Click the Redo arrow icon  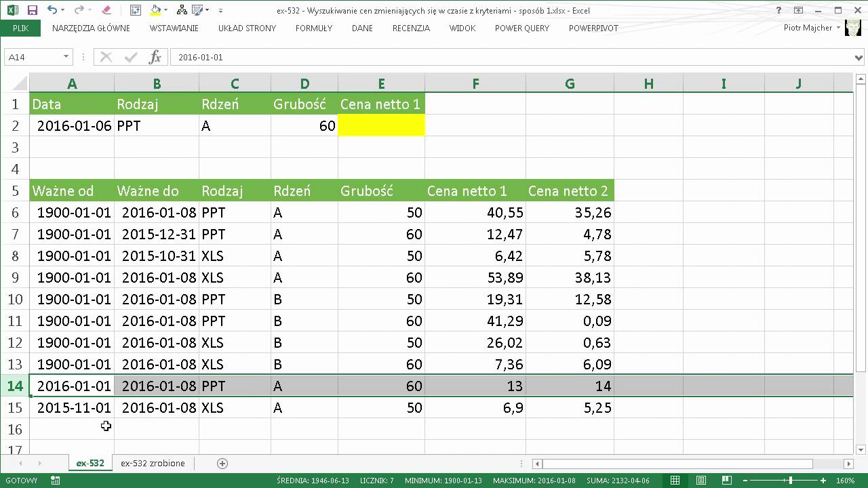coord(78,10)
